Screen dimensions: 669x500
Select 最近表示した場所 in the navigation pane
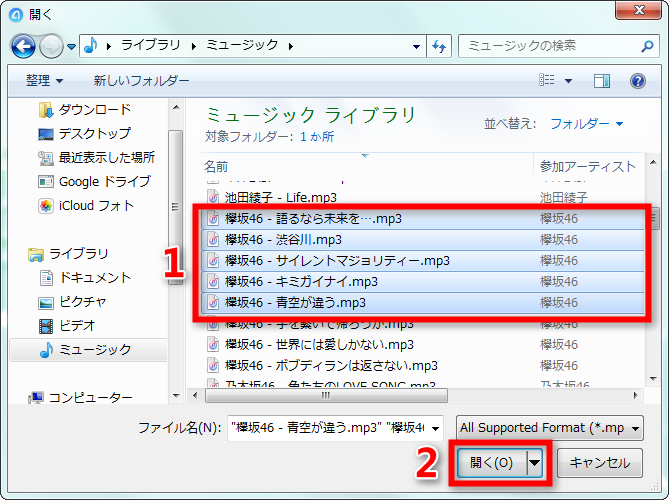pos(107,157)
